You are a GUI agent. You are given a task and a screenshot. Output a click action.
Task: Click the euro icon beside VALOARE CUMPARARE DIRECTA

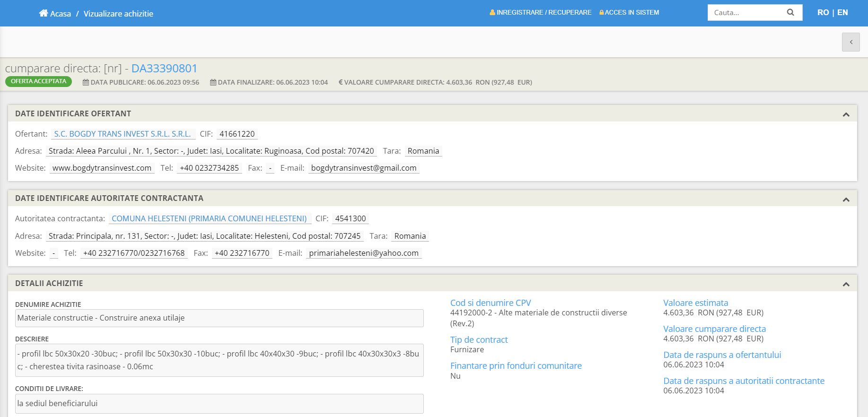pos(341,82)
